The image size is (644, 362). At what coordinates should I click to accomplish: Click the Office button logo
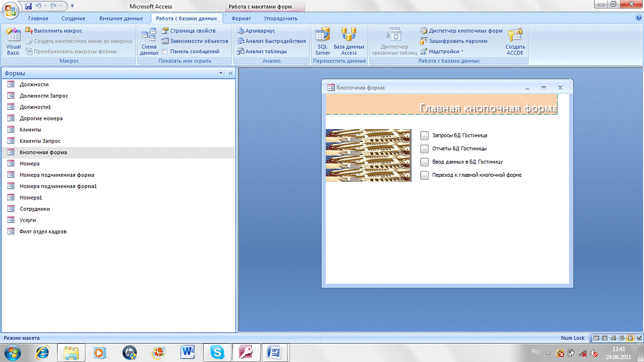point(10,10)
